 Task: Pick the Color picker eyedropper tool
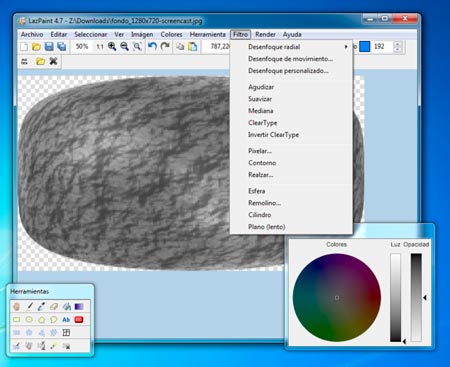pos(41,306)
